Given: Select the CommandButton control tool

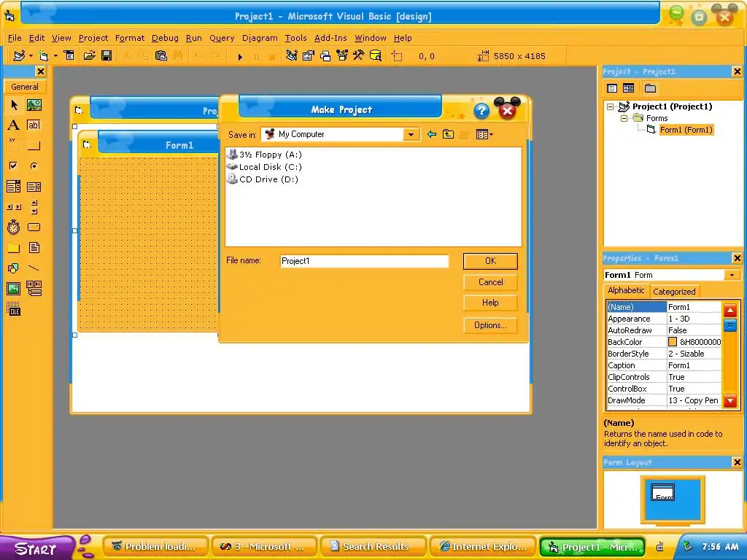Looking at the screenshot, I should [34, 145].
